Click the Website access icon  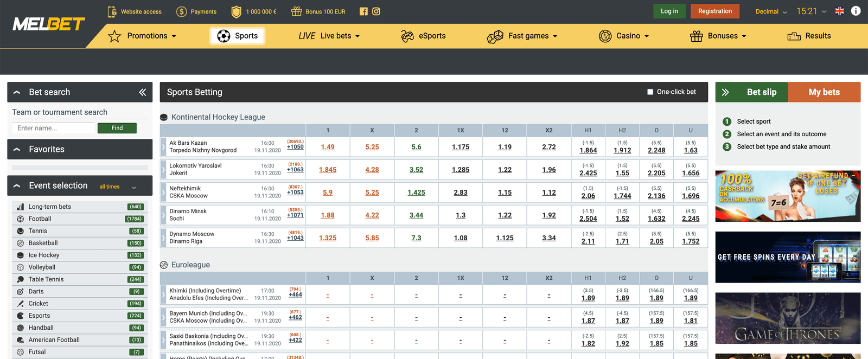112,11
